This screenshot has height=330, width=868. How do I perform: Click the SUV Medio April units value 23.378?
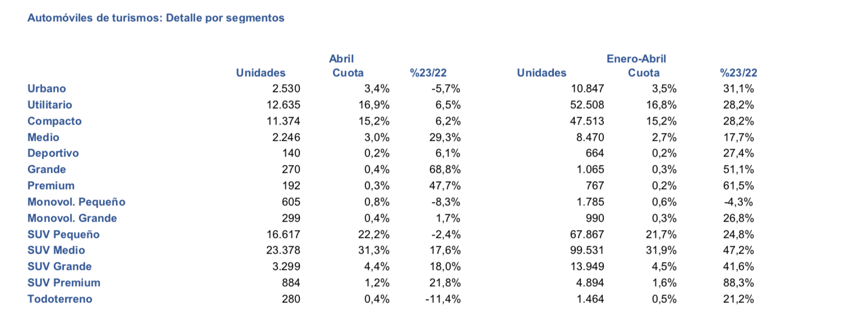pyautogui.click(x=285, y=250)
